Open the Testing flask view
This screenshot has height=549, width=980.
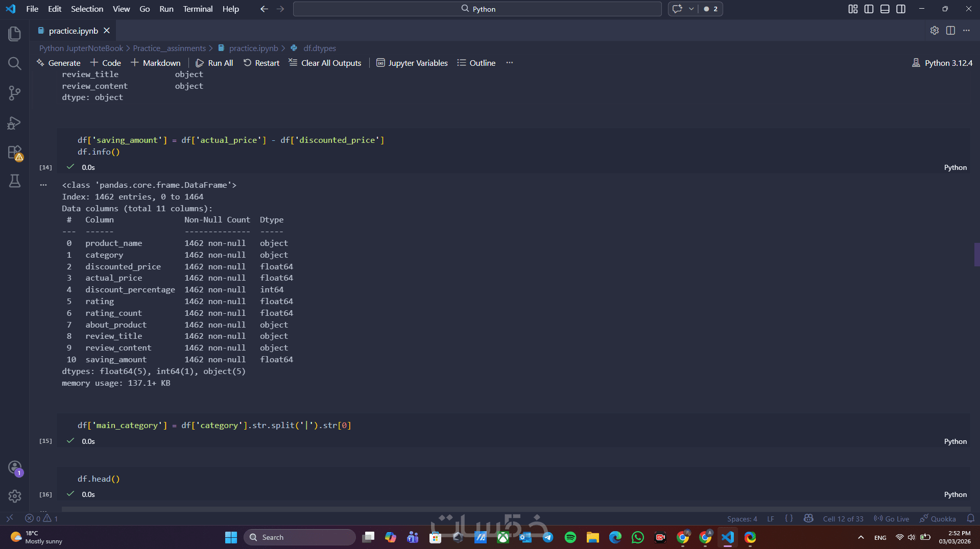pyautogui.click(x=14, y=181)
